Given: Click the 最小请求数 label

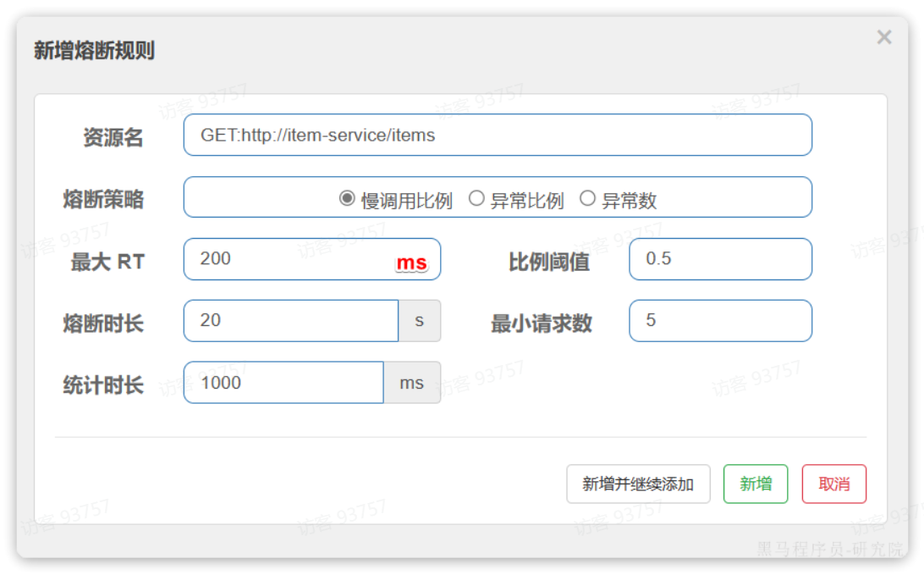Looking at the screenshot, I should 542,323.
